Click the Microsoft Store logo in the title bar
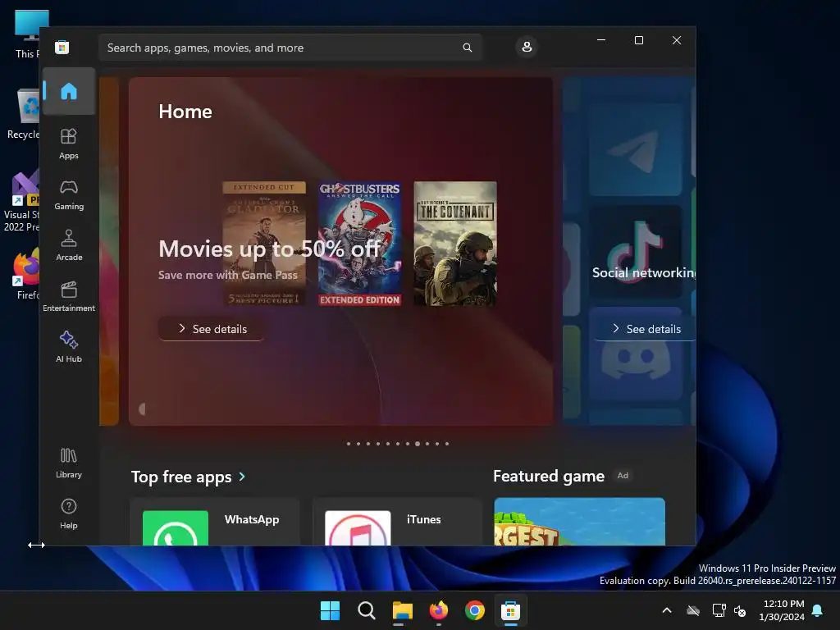Viewport: 840px width, 630px height. (x=62, y=47)
